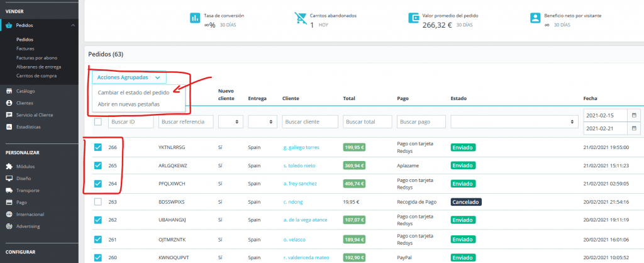The image size is (644, 263).
Task: Uncheck the checkbox for order 264
Action: click(97, 184)
